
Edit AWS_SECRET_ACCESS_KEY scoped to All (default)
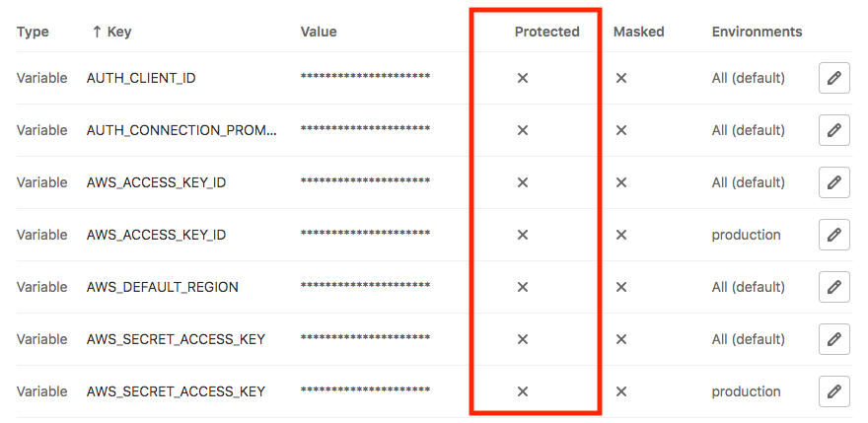point(833,339)
